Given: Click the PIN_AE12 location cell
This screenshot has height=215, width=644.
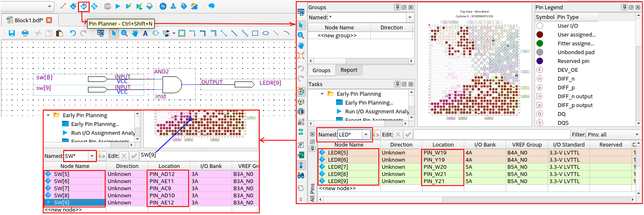Looking at the screenshot, I should pos(169,202).
